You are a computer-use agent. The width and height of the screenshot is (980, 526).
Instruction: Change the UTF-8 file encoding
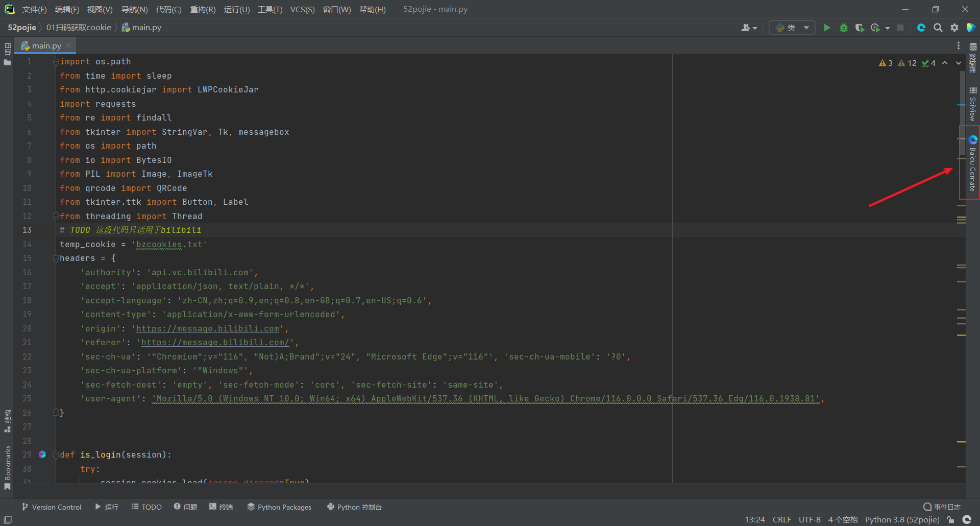coord(810,519)
